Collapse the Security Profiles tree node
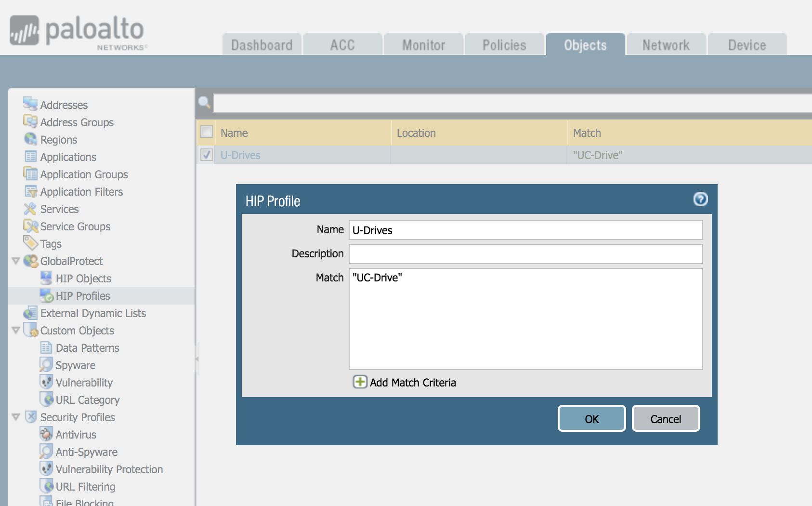 (16, 417)
